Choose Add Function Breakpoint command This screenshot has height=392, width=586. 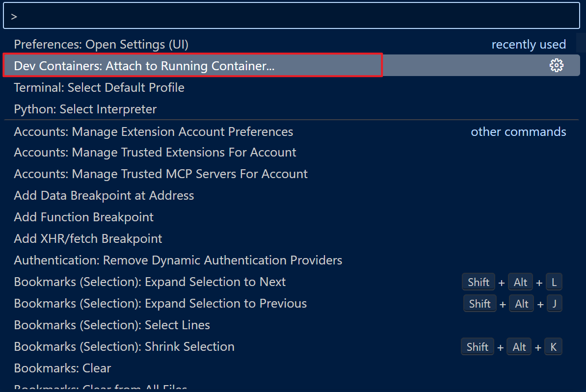pos(84,217)
